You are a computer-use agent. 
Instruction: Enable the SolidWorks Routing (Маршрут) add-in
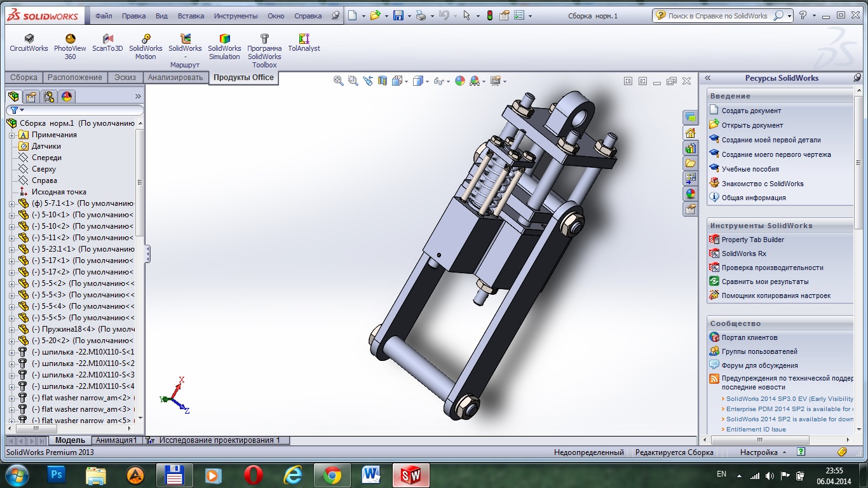point(185,51)
